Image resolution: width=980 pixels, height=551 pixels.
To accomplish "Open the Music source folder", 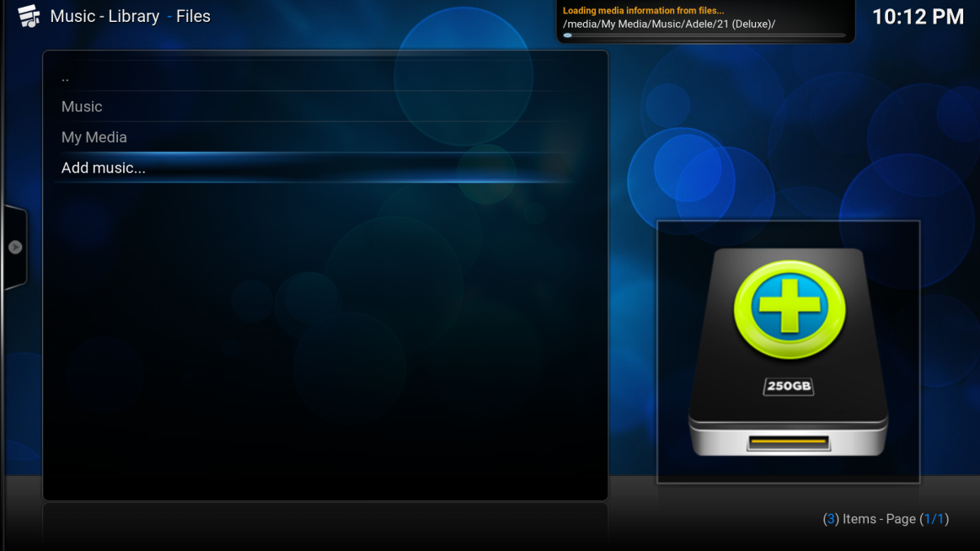I will (82, 107).
